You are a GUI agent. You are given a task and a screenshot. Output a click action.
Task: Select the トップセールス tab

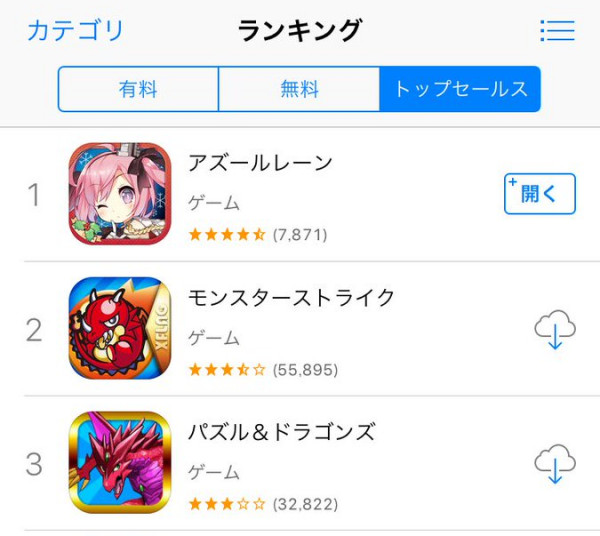pyautogui.click(x=460, y=89)
